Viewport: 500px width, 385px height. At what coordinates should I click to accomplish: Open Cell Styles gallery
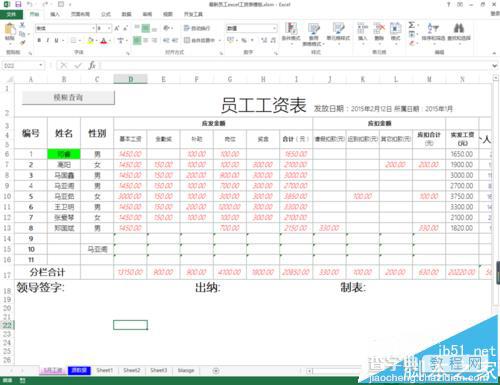tap(338, 32)
